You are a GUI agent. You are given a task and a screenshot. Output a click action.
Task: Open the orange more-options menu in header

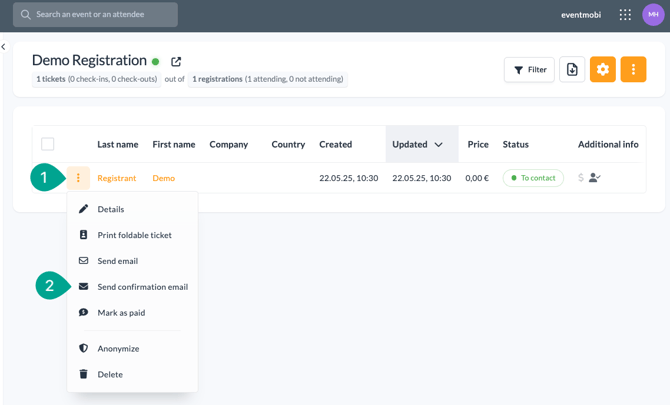(633, 69)
